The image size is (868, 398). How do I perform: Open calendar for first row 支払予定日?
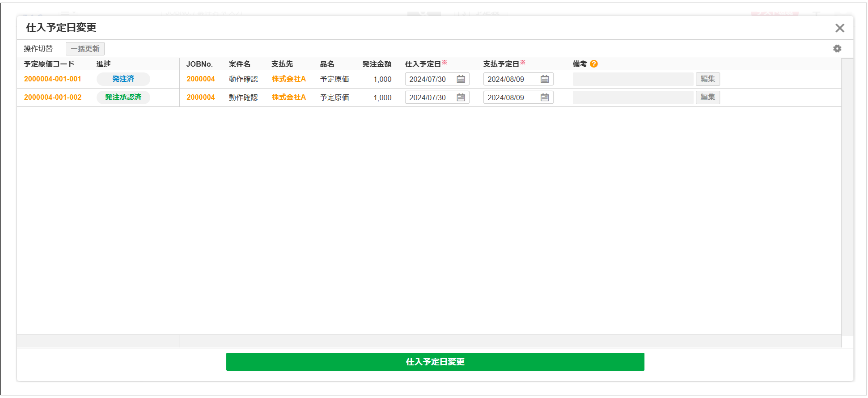pos(544,79)
